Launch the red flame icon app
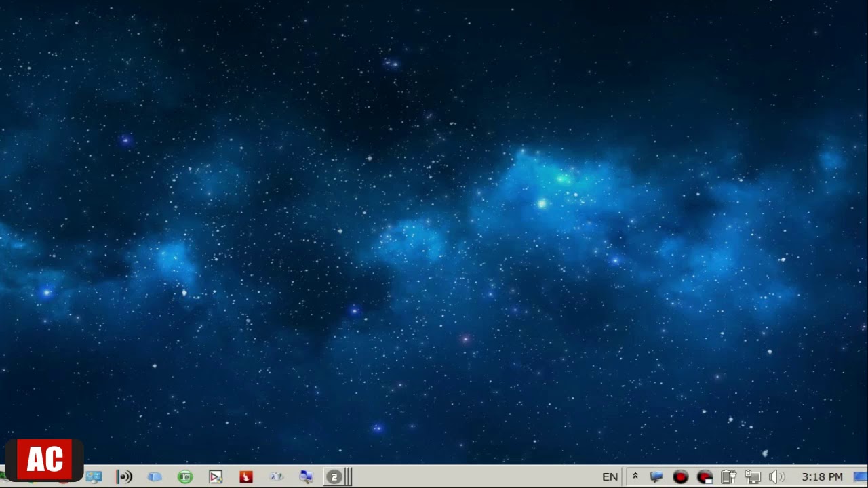Image resolution: width=868 pixels, height=488 pixels. pos(246,477)
